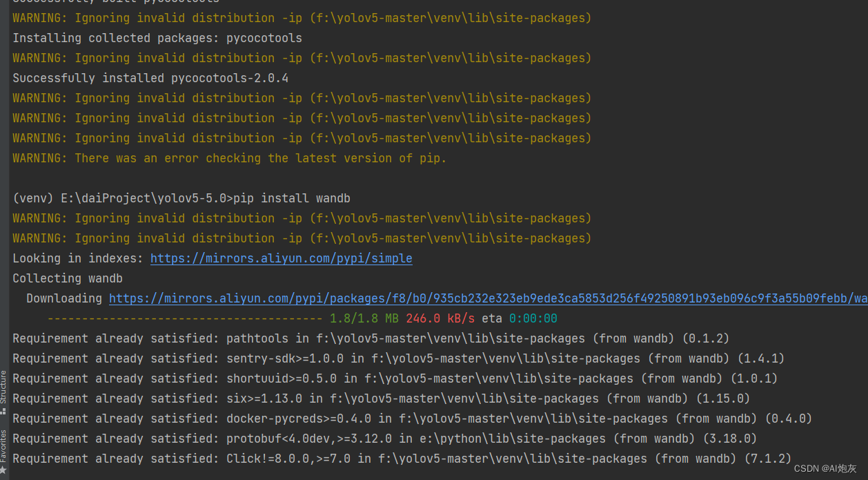Click the protobuf<4.0dev requirement line
This screenshot has height=480, width=868.
click(385, 439)
